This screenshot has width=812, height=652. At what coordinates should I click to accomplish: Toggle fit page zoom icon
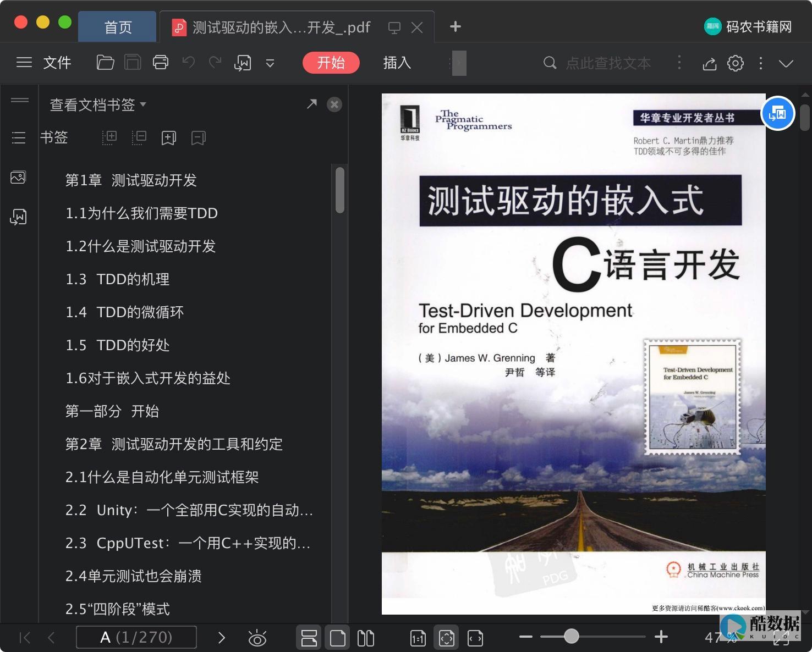[x=447, y=638]
